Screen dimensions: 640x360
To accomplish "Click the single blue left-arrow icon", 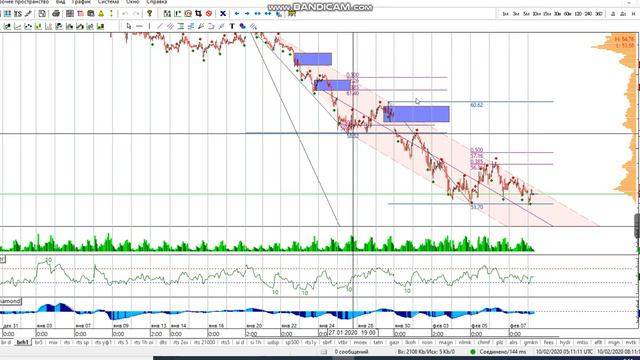I will 237,13.
